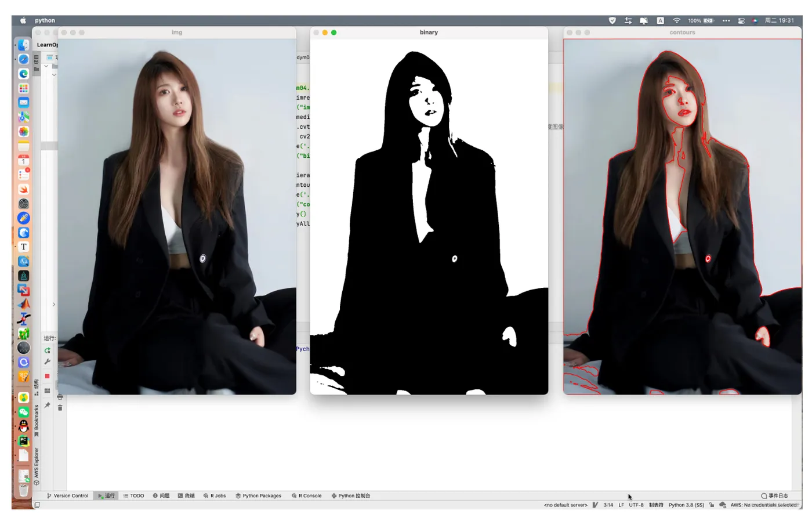This screenshot has width=812, height=517.
Task: Click the input source A icon
Action: tap(660, 20)
